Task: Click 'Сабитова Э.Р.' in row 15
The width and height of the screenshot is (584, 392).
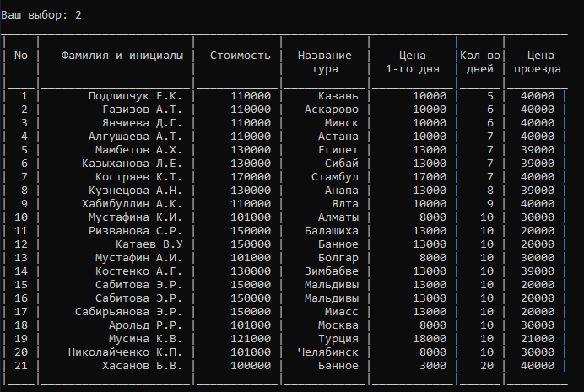Action: (139, 285)
